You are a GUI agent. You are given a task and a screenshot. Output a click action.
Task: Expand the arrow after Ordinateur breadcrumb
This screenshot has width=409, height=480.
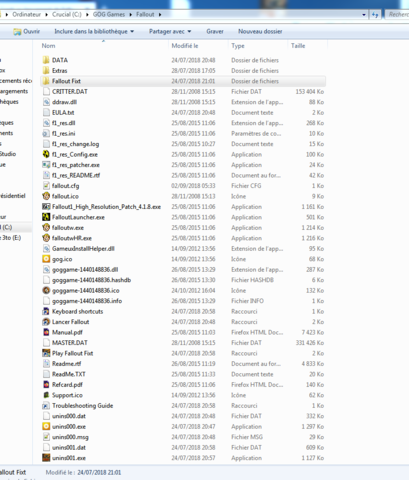tap(46, 15)
